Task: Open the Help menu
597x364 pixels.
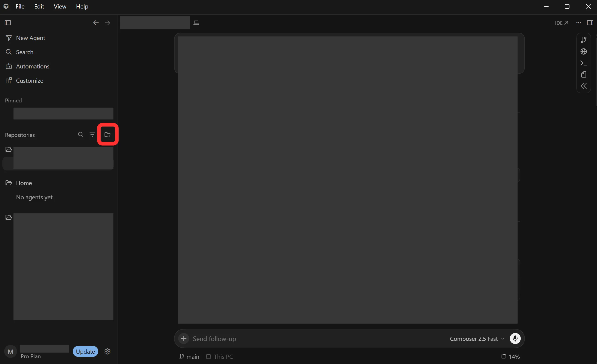Action: click(x=82, y=6)
